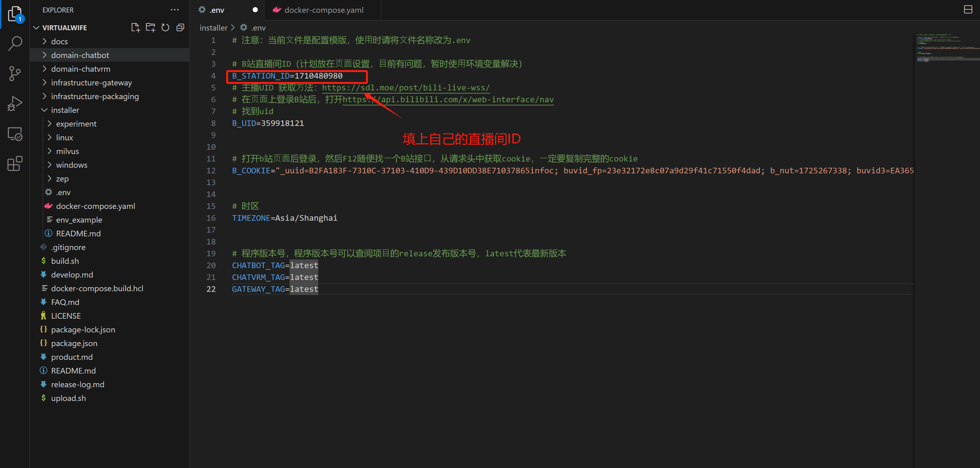Expand the infrastructure-packaging folder
The image size is (980, 468).
pos(45,96)
